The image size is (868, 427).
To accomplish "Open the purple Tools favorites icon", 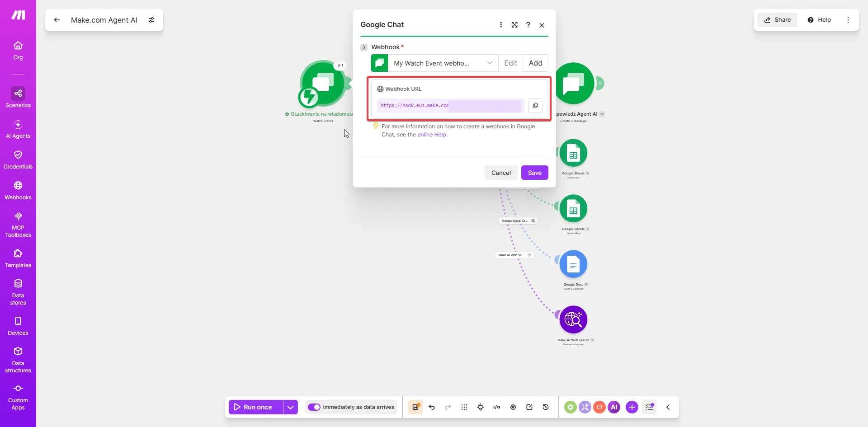I will click(585, 407).
